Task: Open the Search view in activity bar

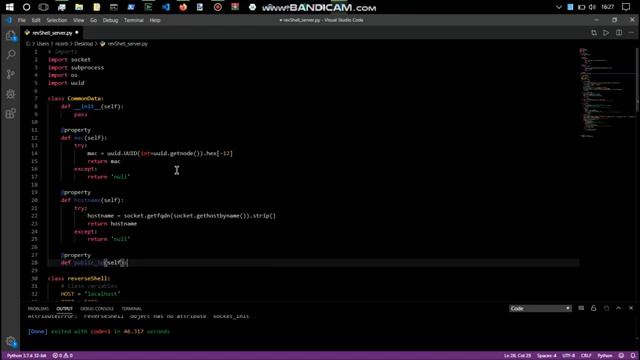Action: pyautogui.click(x=11, y=54)
